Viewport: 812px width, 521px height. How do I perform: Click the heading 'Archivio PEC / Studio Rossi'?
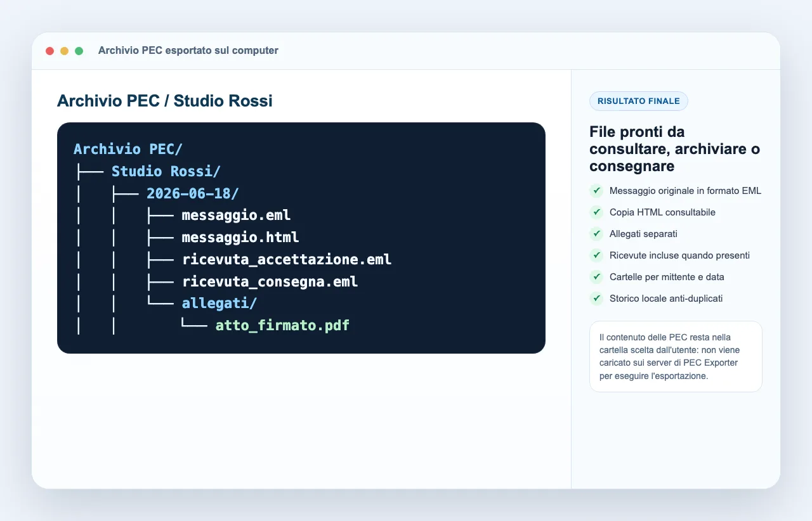(x=165, y=101)
